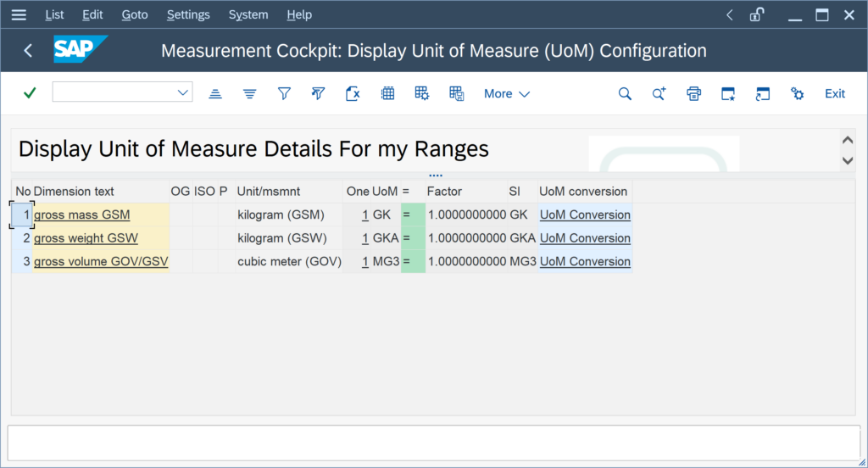Click the save layout grid icon

[x=456, y=93]
